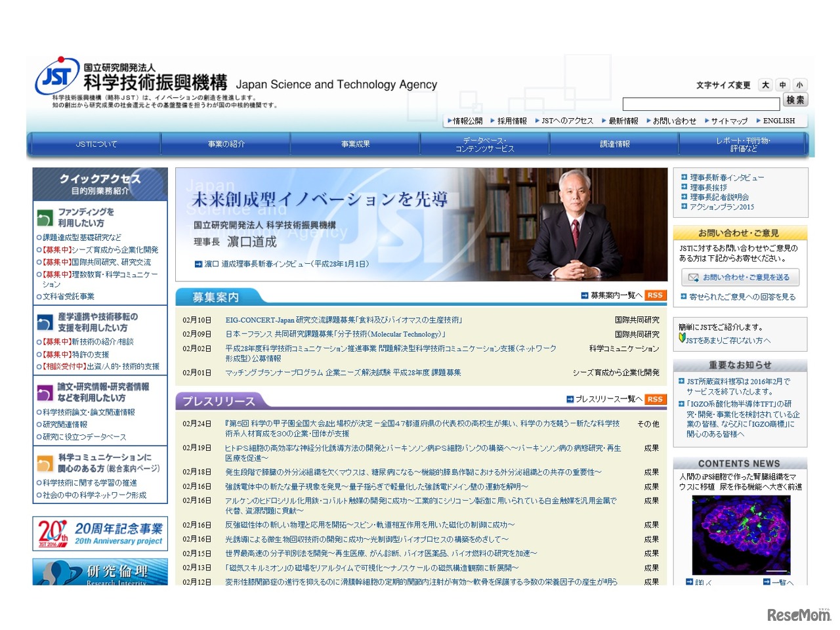
Task: Go to the JSTについて tab
Action: click(97, 144)
